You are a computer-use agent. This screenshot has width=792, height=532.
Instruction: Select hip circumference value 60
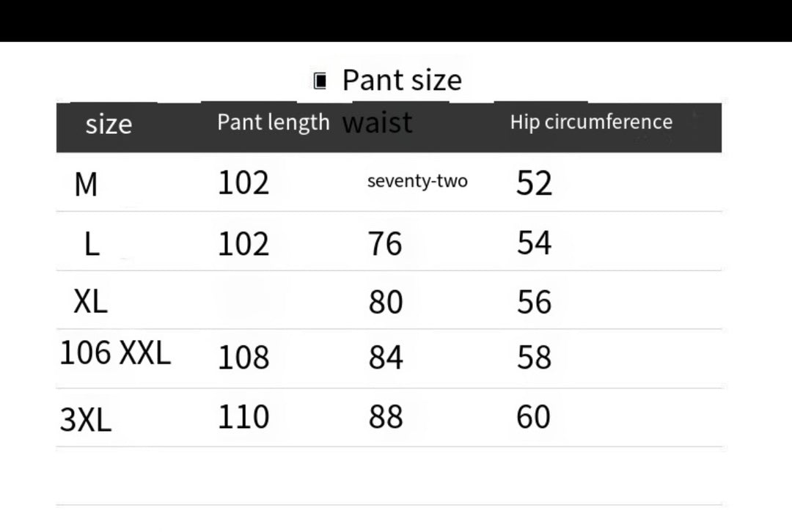[x=534, y=417]
